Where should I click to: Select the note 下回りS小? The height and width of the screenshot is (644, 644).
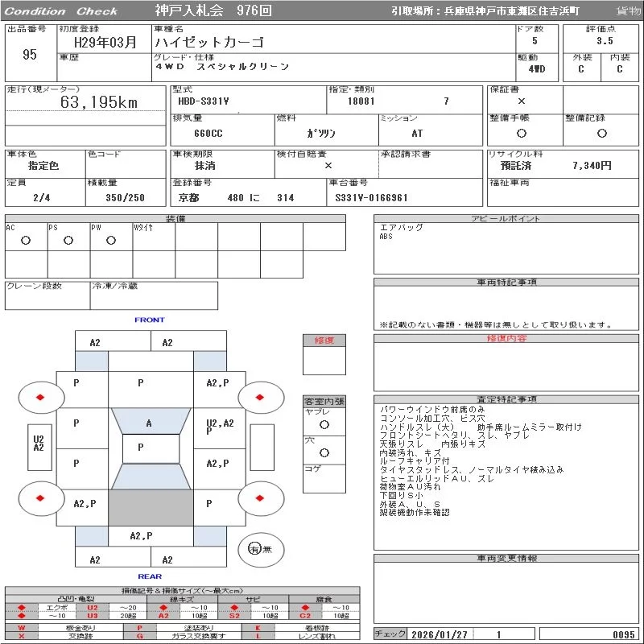[401, 495]
